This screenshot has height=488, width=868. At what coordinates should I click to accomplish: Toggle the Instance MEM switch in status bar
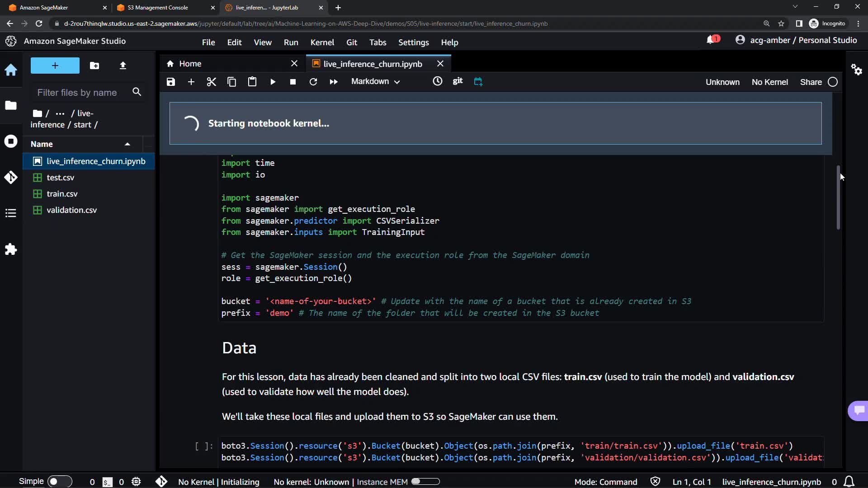click(x=425, y=482)
